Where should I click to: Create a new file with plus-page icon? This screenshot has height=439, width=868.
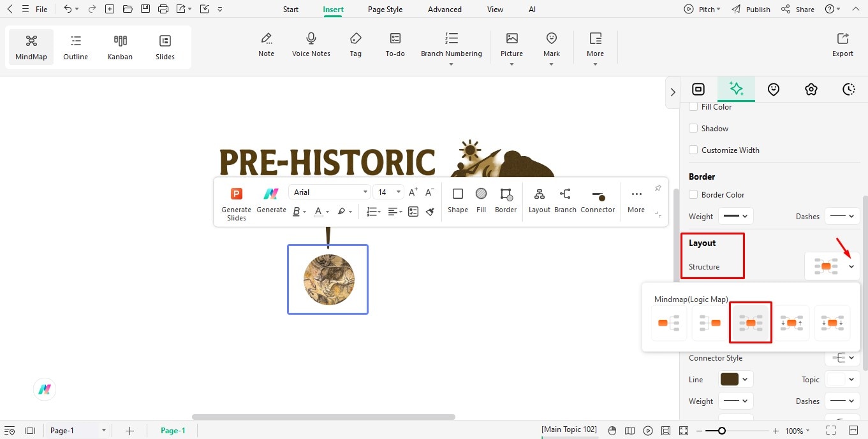click(x=110, y=9)
